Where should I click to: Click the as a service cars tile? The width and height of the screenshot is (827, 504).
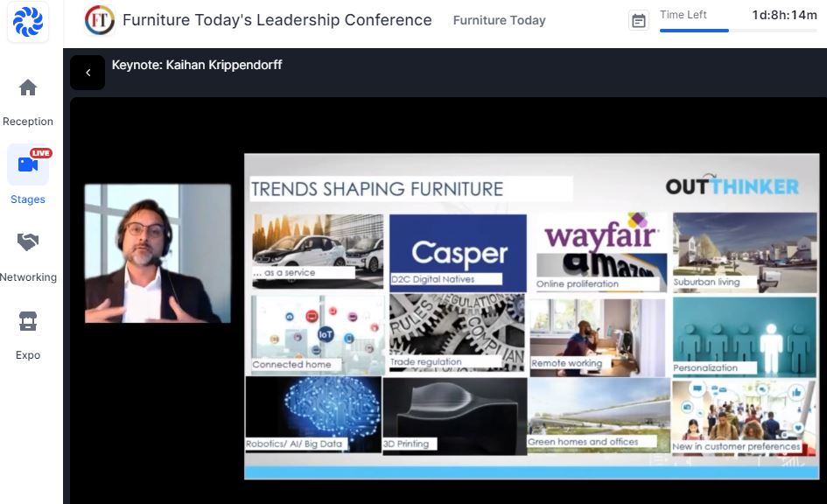click(x=318, y=251)
